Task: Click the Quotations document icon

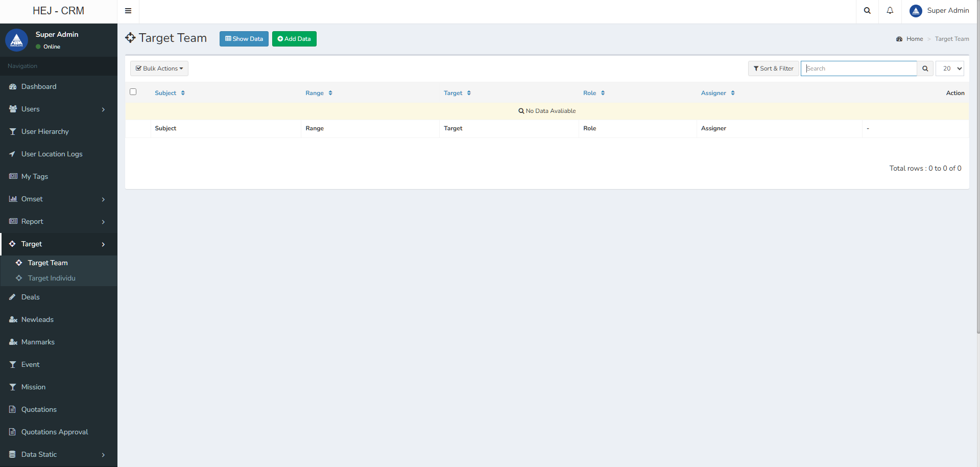Action: pos(12,409)
